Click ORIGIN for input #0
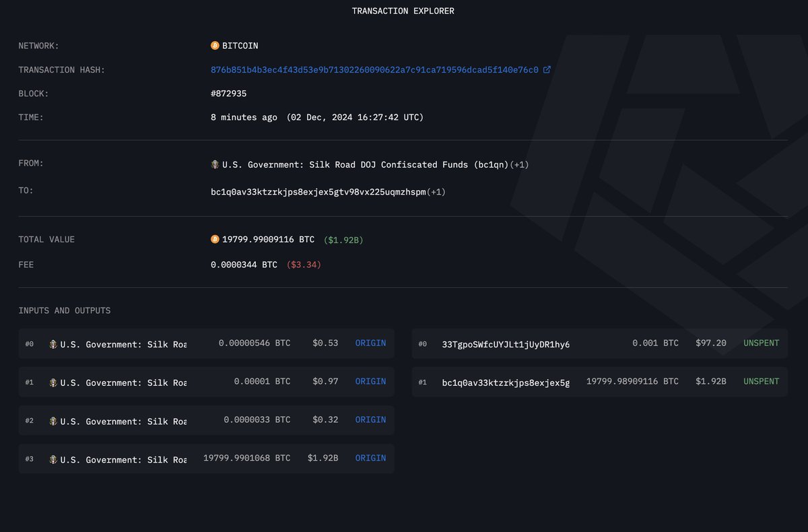 (x=371, y=343)
